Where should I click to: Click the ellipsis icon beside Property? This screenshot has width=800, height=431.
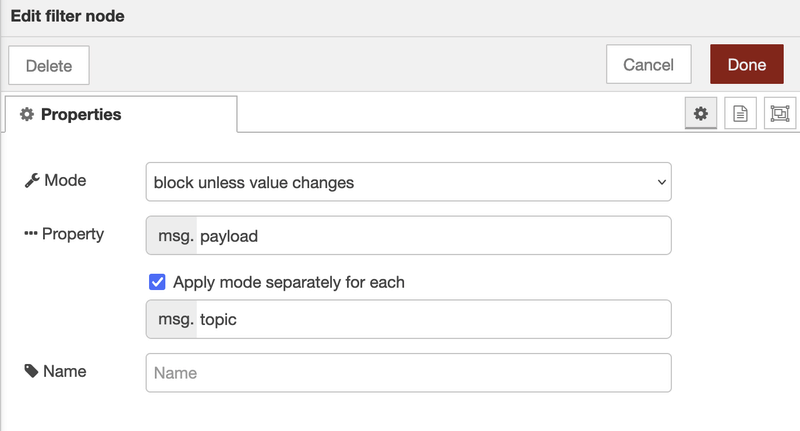31,234
